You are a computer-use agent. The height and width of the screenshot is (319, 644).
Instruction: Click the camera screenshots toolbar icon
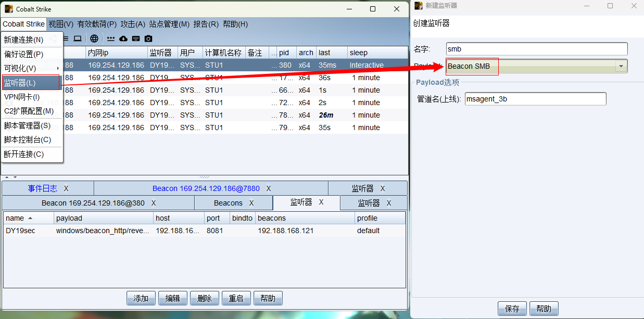coord(148,39)
